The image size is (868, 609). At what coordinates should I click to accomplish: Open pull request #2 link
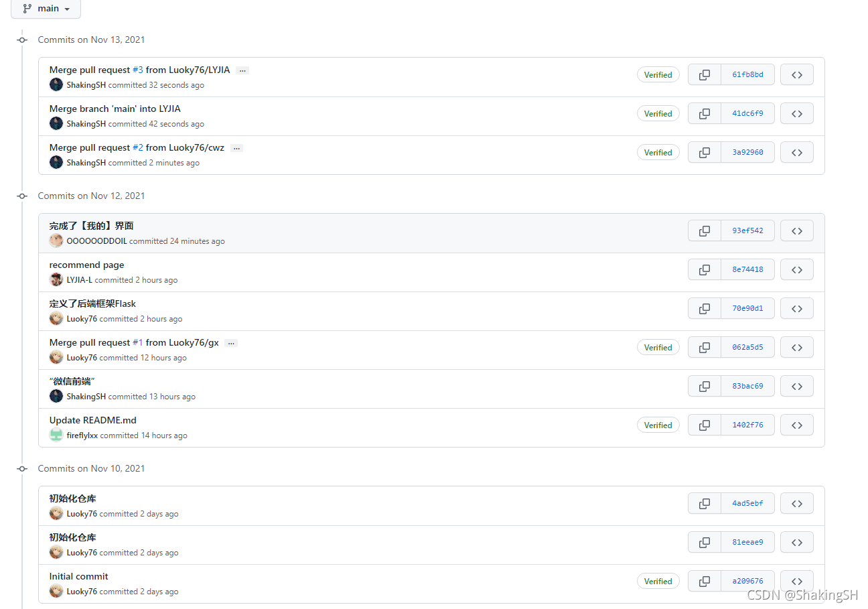[138, 148]
